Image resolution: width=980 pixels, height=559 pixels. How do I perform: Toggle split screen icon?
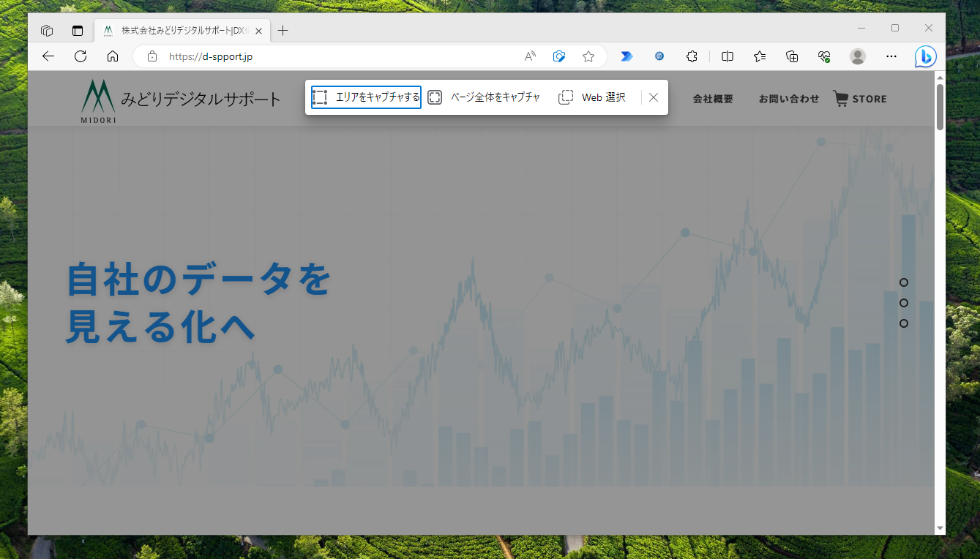tap(727, 56)
